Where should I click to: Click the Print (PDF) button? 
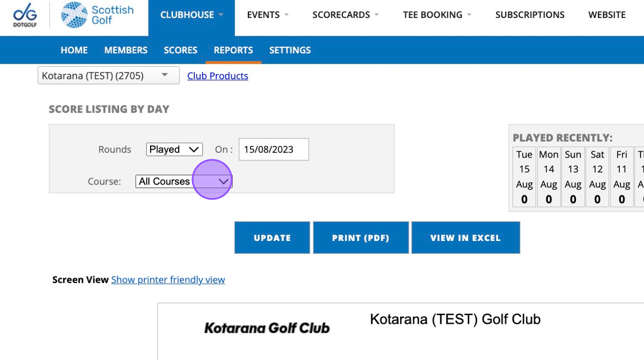point(361,238)
